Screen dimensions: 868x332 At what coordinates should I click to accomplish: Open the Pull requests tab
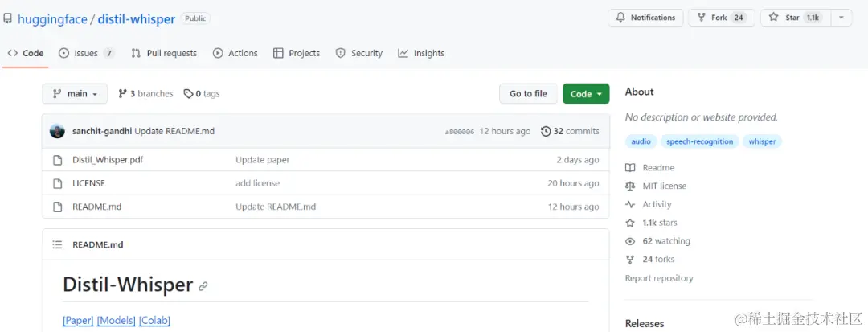coord(164,53)
